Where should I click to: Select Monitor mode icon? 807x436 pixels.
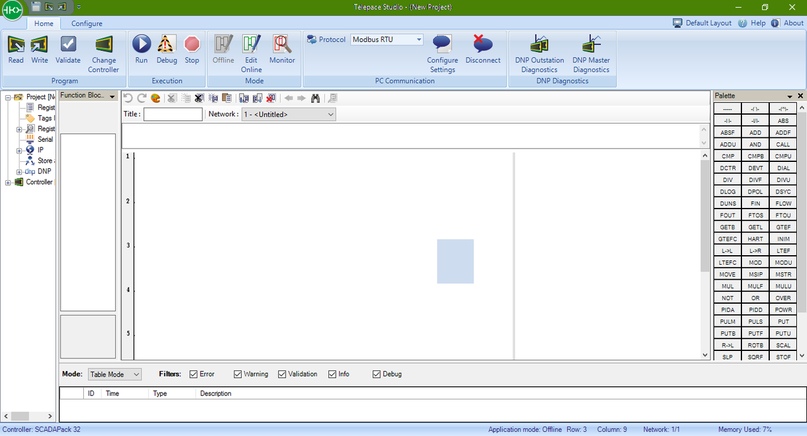click(x=282, y=44)
